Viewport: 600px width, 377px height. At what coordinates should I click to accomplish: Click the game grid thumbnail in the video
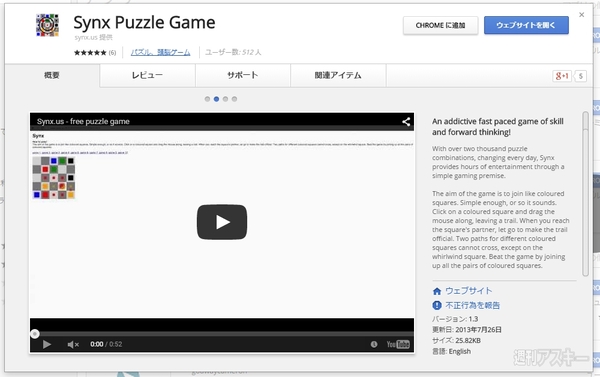point(54,178)
